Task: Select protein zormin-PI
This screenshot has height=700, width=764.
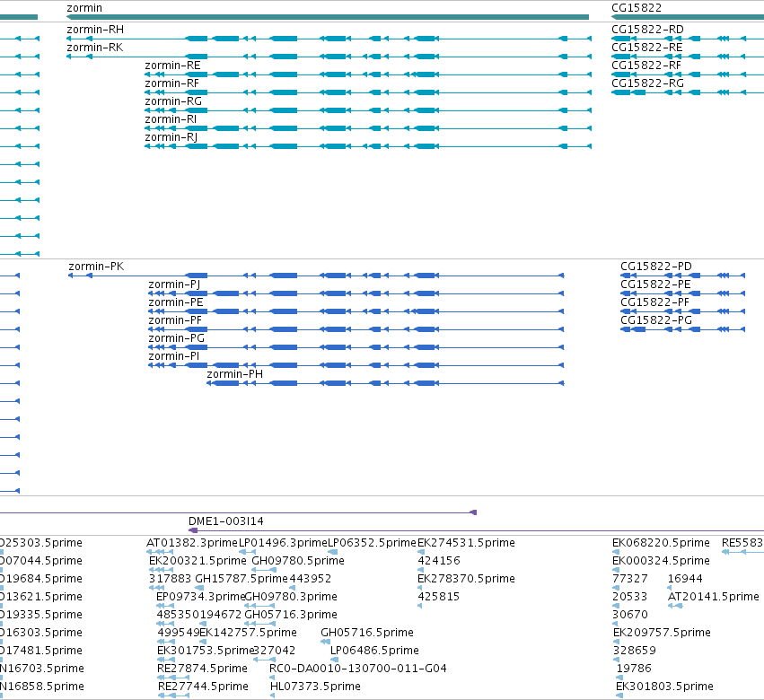Action: pyautogui.click(x=174, y=357)
